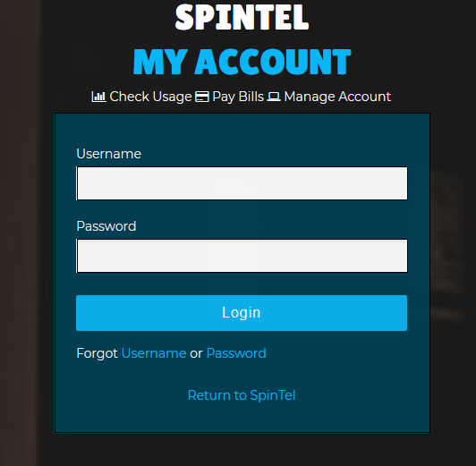Click the SPINTEL logo text
Screen dimensions: 476x466
pyautogui.click(x=242, y=17)
